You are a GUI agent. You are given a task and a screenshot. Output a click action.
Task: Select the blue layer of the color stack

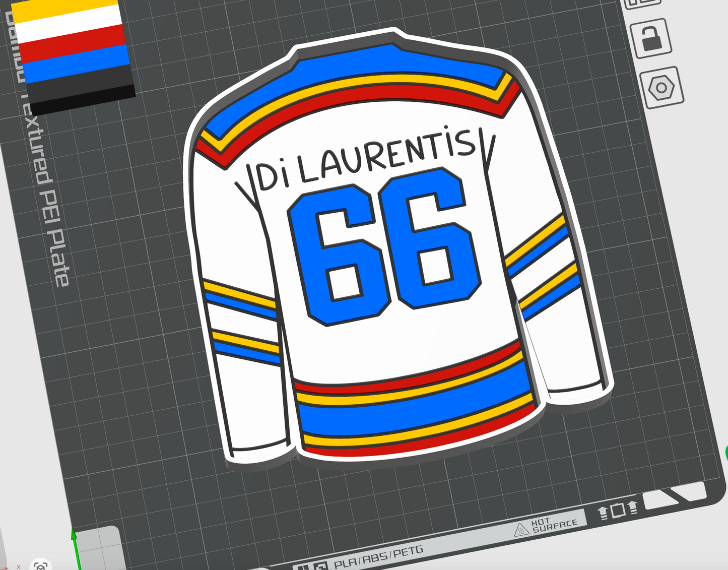76,63
